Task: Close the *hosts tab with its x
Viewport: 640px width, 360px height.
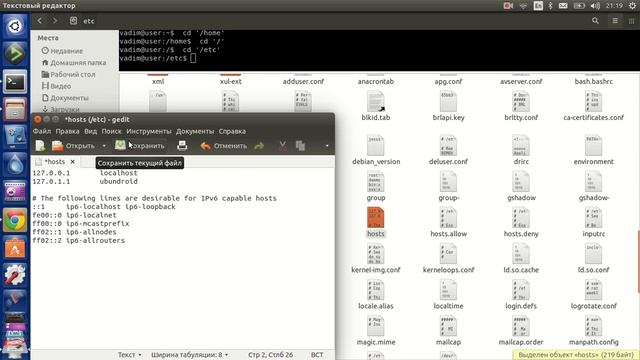Action: pos(73,162)
